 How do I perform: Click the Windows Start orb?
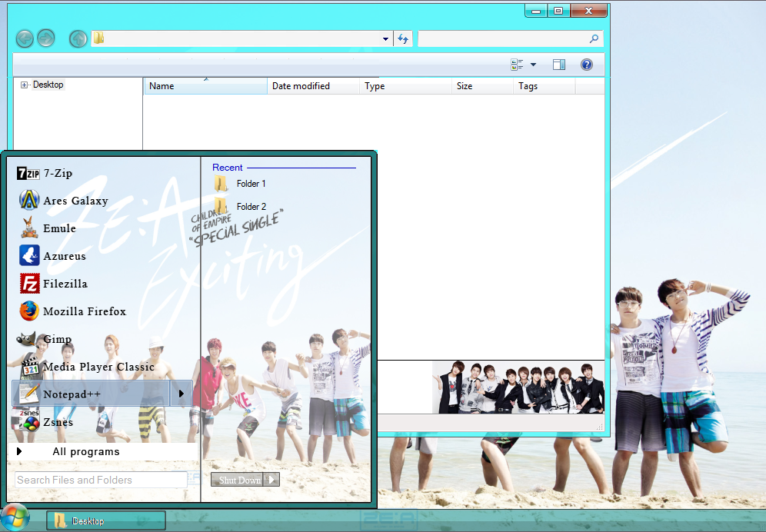pyautogui.click(x=15, y=517)
